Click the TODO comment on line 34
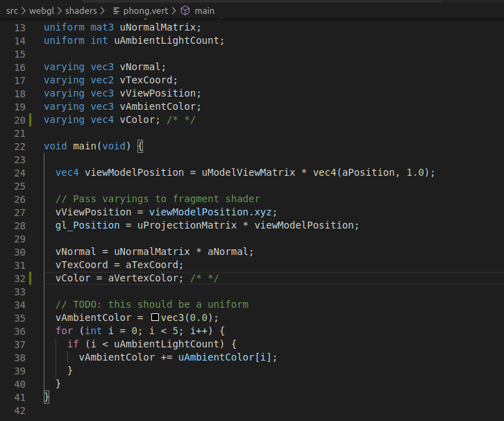The width and height of the screenshot is (504, 421). [152, 304]
